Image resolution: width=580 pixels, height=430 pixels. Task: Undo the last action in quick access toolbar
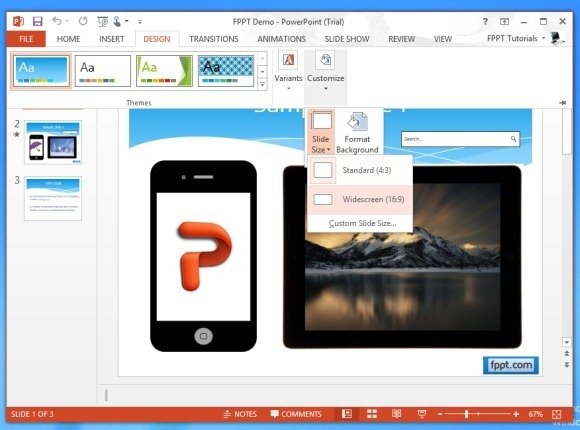pos(57,21)
